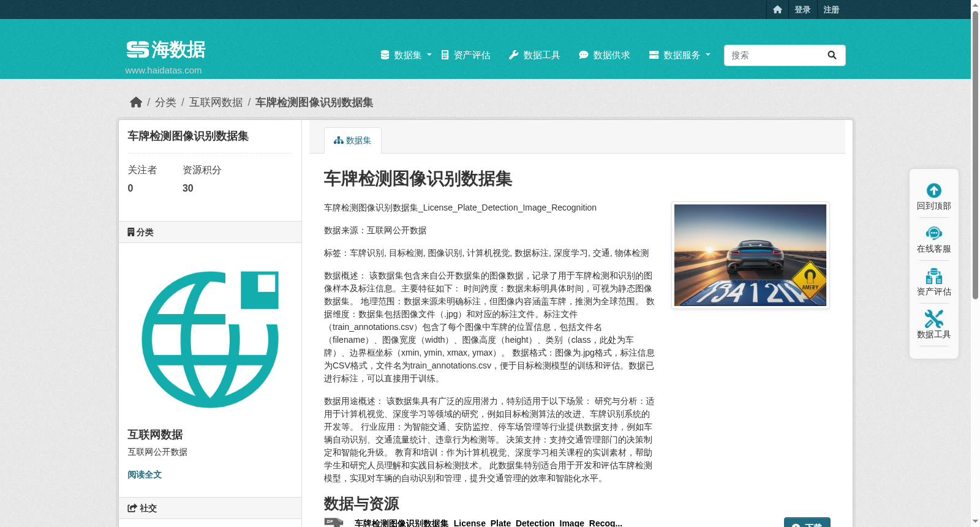
Task: Click the page scrollbar up arrow
Action: pyautogui.click(x=975, y=5)
